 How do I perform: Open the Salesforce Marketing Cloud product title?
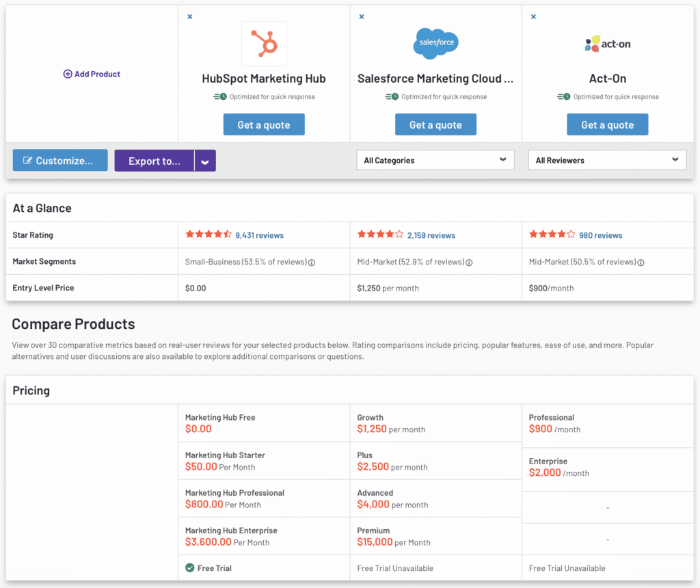pyautogui.click(x=435, y=79)
